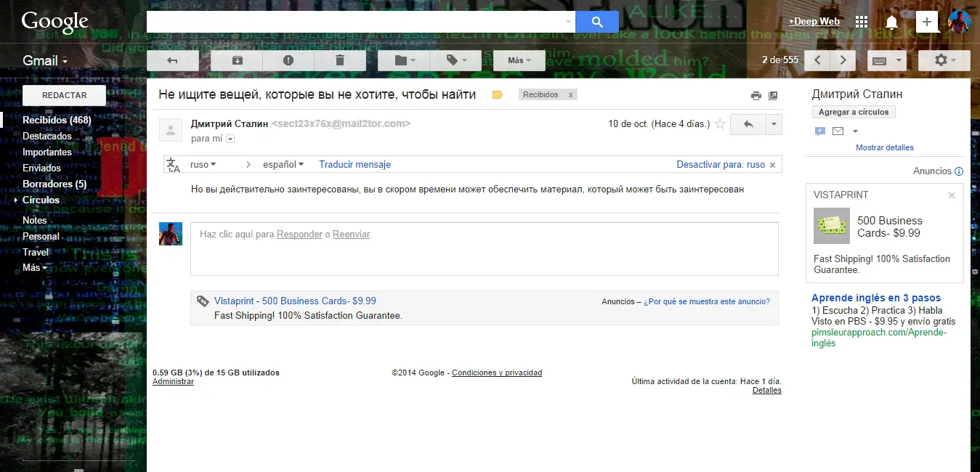This screenshot has height=472, width=980.
Task: Go to older conversation arrow
Action: pos(843,60)
